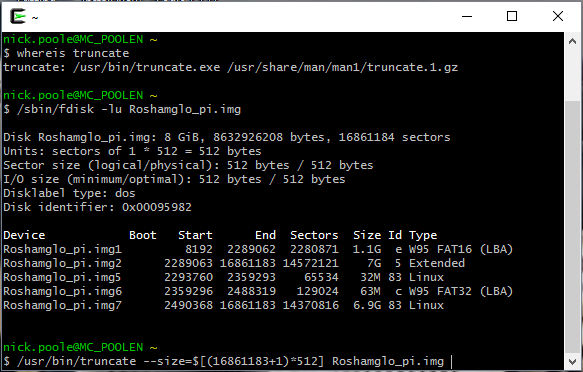Click the 'End' column header

pyautogui.click(x=265, y=235)
